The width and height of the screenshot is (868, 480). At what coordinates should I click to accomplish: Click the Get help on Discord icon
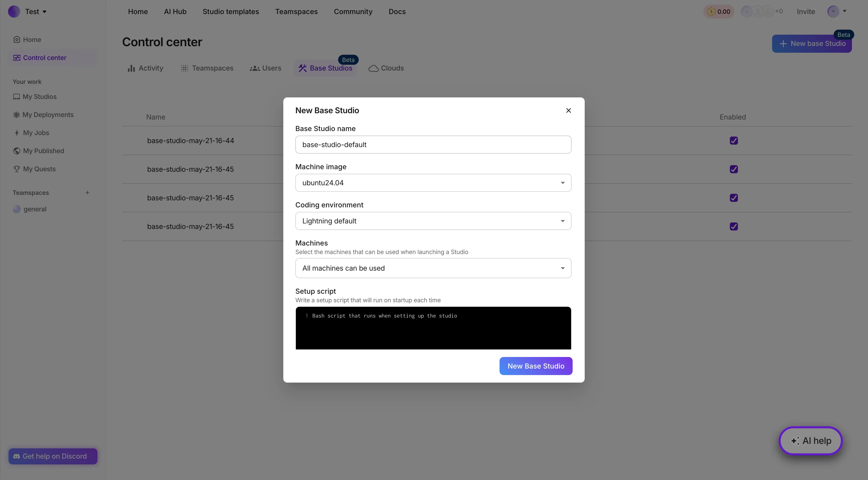point(17,456)
